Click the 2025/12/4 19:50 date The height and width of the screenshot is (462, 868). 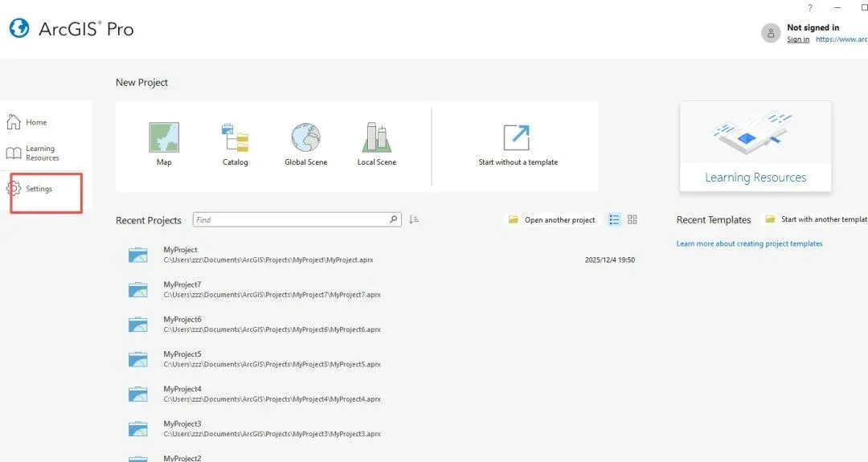point(609,260)
